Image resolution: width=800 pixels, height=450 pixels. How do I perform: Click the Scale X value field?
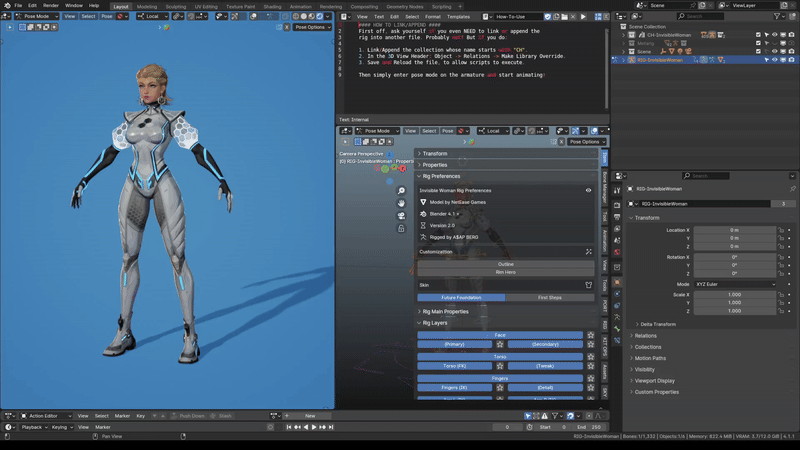[x=735, y=294]
